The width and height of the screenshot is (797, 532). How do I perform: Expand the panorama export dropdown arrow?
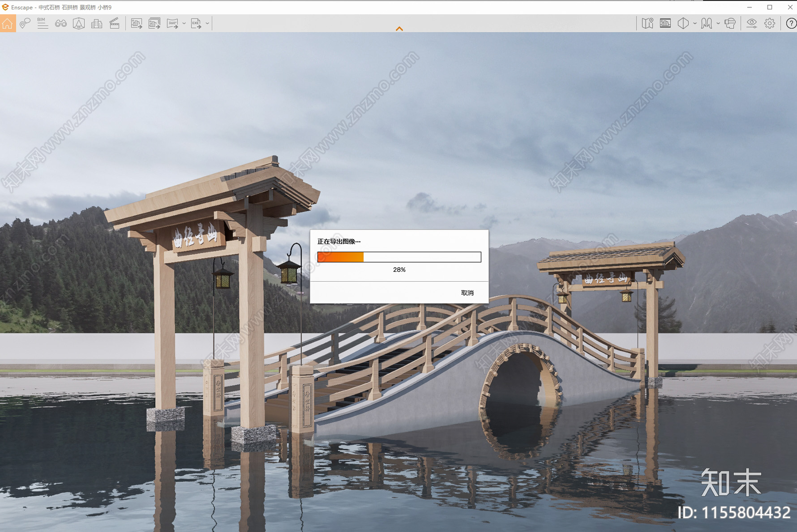coord(184,23)
